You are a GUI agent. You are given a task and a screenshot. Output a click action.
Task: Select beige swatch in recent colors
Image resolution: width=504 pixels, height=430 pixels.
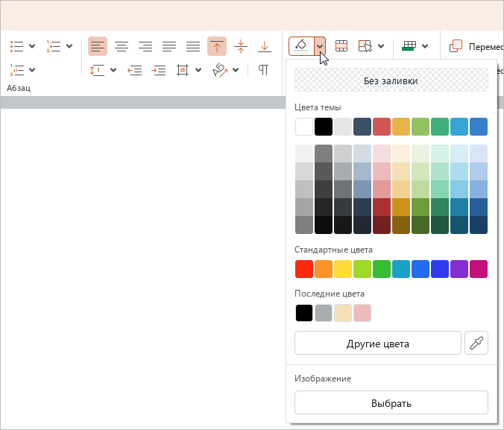[x=343, y=313]
